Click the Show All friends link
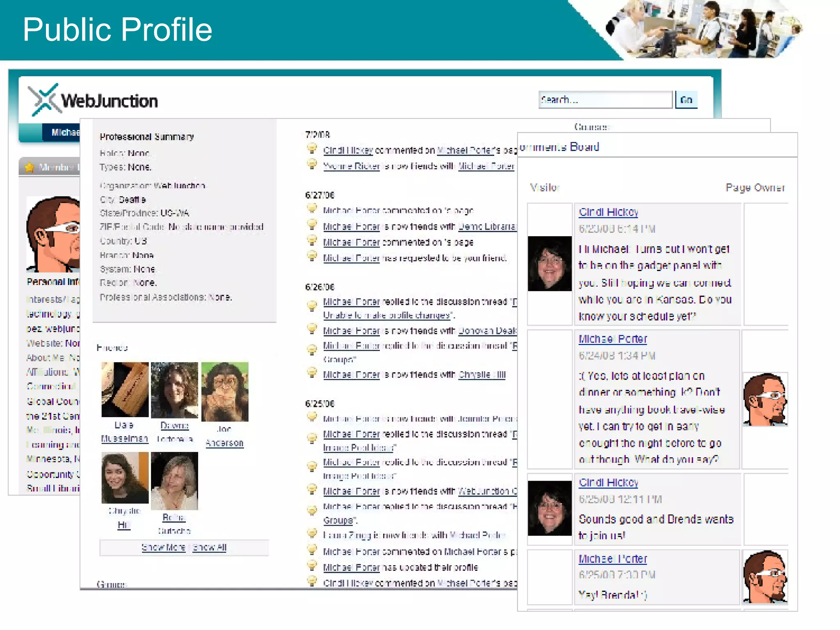 [210, 548]
